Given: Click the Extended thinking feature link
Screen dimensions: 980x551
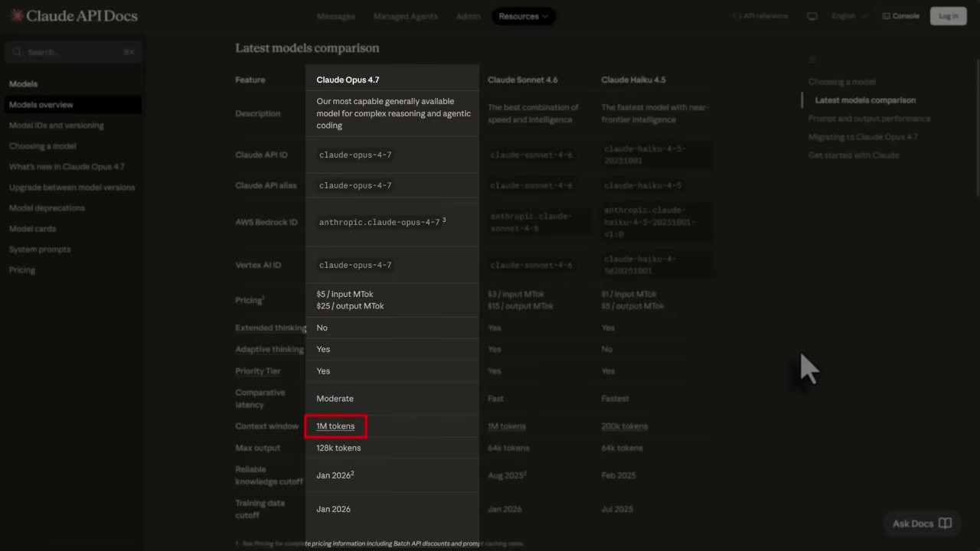Looking at the screenshot, I should [x=270, y=328].
